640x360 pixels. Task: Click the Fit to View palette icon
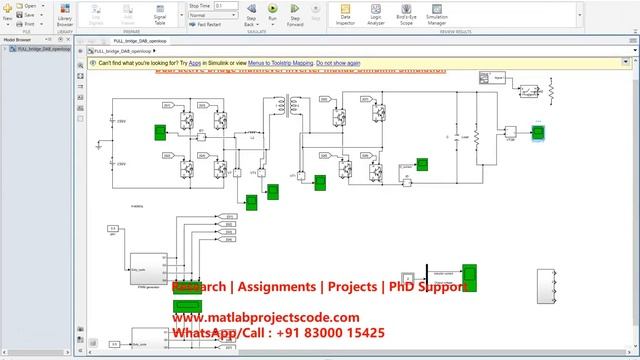tap(80, 76)
